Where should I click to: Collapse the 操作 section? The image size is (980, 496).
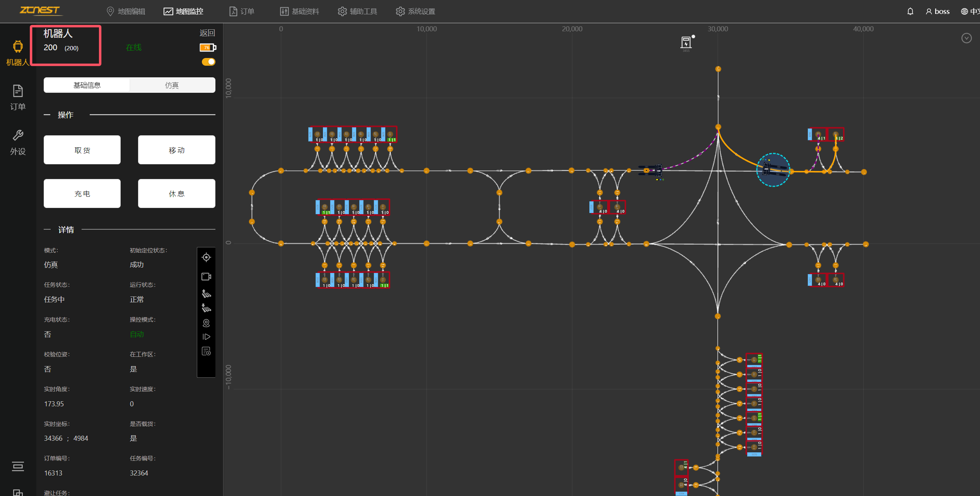47,115
